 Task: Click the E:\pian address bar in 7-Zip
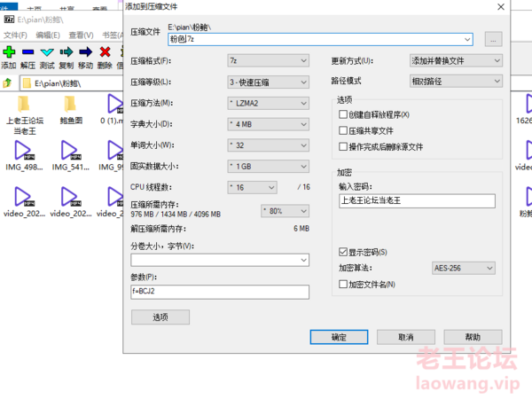[x=71, y=83]
